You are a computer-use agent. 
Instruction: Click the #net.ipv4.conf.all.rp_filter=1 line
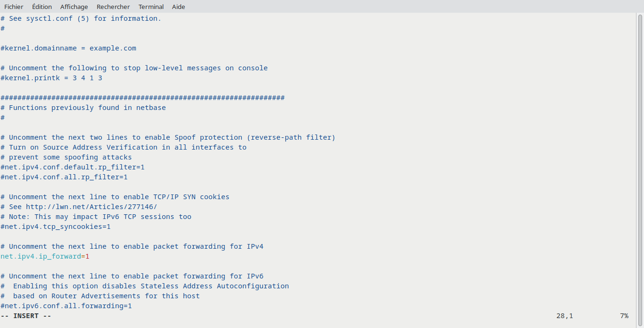(x=64, y=177)
